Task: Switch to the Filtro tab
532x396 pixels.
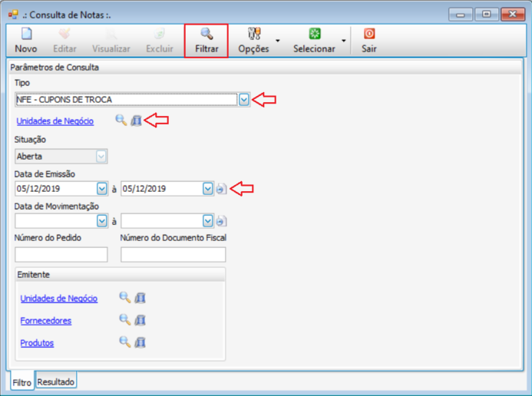Action: pos(22,382)
